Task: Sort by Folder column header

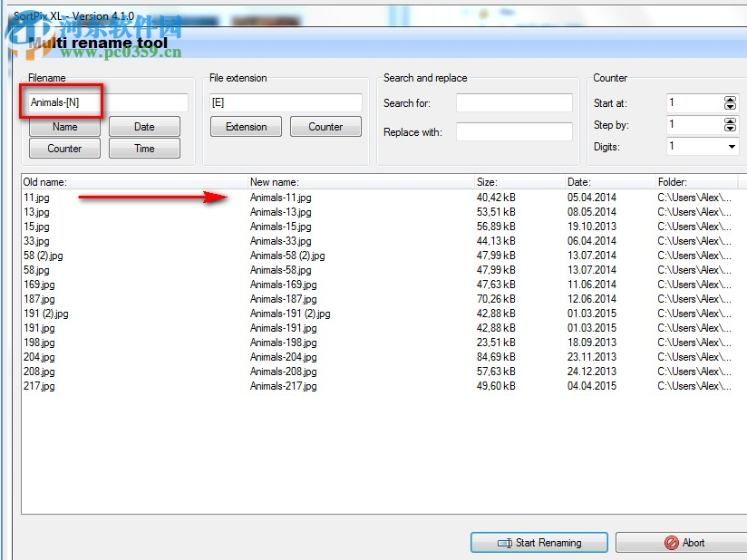Action: pos(696,182)
